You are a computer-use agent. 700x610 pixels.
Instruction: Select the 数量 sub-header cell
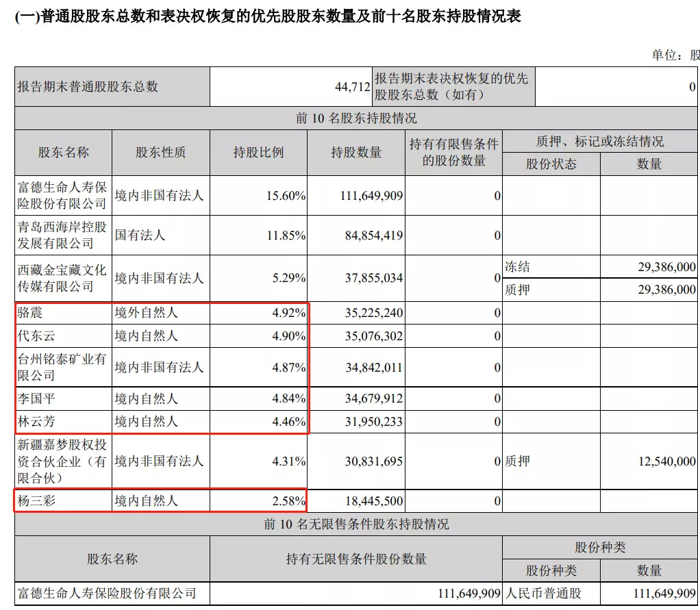pos(649,164)
